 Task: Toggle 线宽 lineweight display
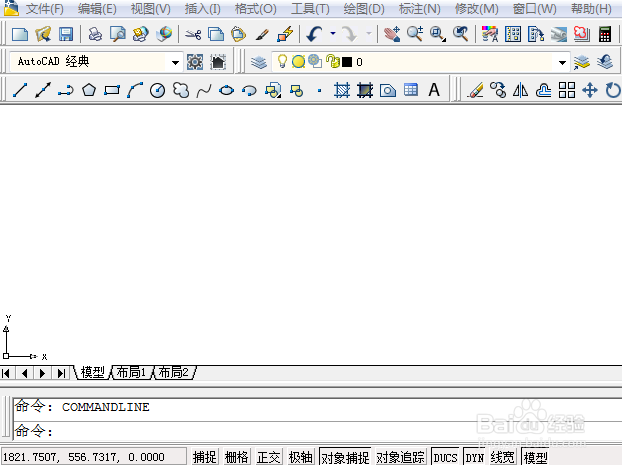coord(502,457)
